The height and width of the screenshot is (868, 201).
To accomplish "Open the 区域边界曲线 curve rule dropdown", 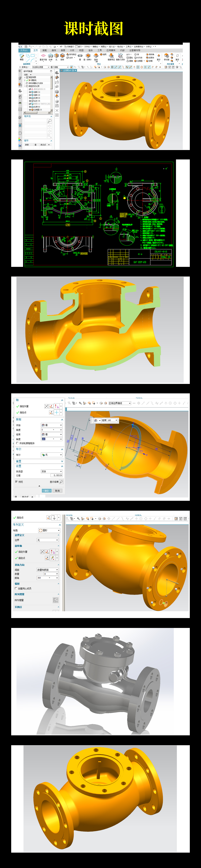I will point(120,403).
